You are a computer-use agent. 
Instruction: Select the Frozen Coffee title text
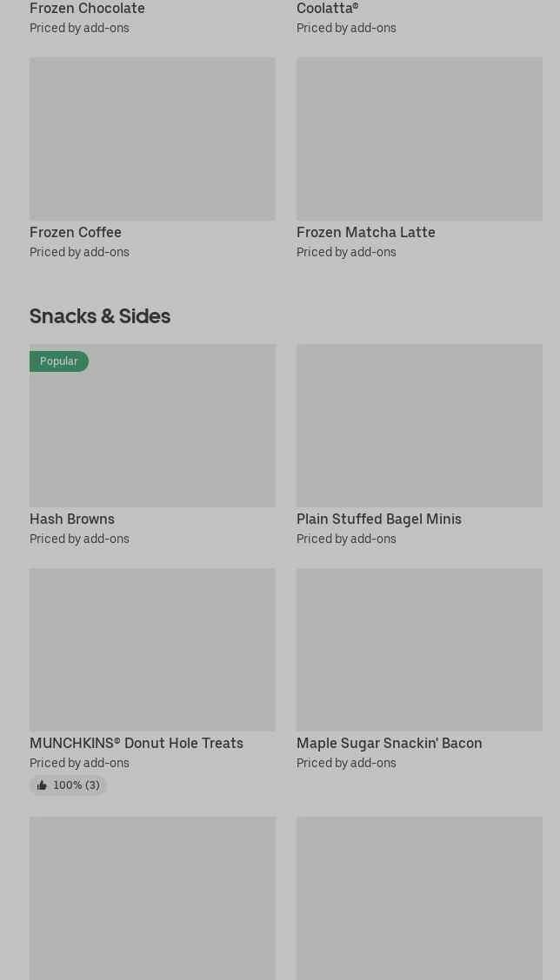coord(76,233)
